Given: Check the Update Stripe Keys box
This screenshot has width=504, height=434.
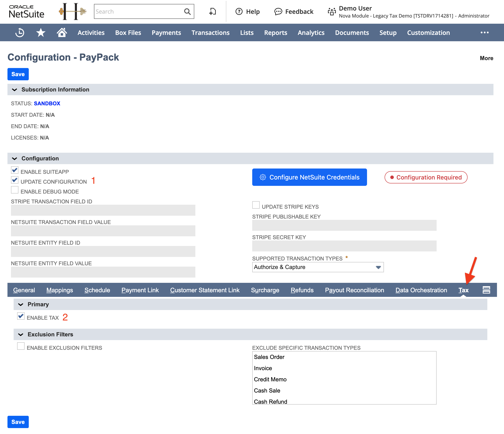Looking at the screenshot, I should pos(256,205).
